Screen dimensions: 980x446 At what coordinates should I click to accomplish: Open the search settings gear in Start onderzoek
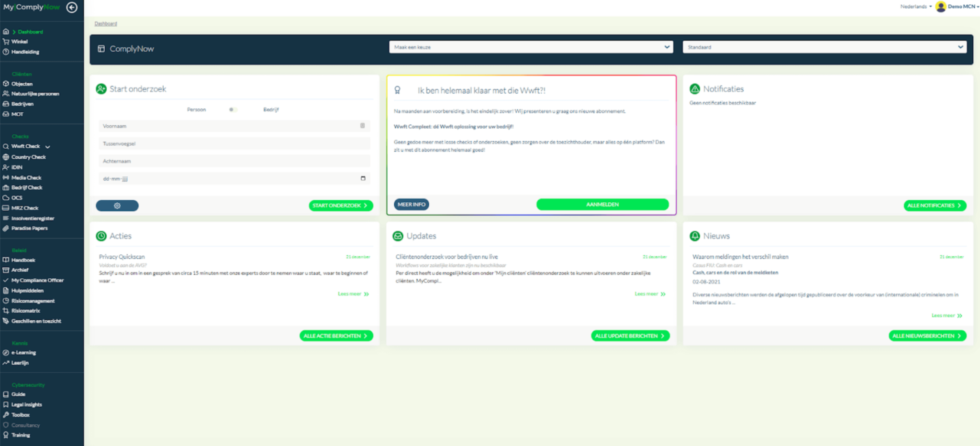point(117,205)
